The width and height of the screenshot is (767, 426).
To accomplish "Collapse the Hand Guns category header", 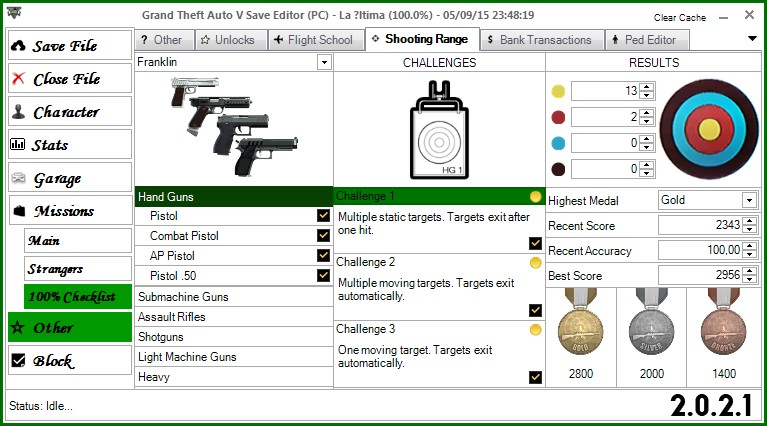I will click(234, 197).
